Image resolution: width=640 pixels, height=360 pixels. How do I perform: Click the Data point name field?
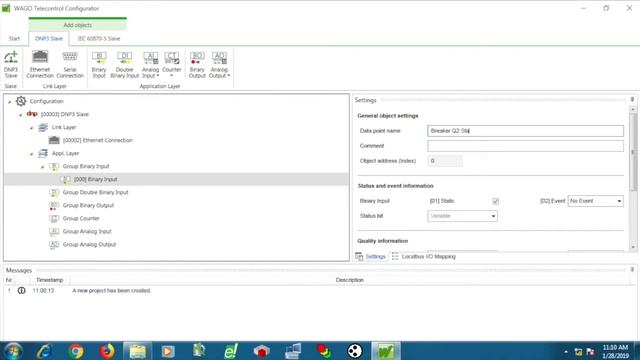point(525,131)
